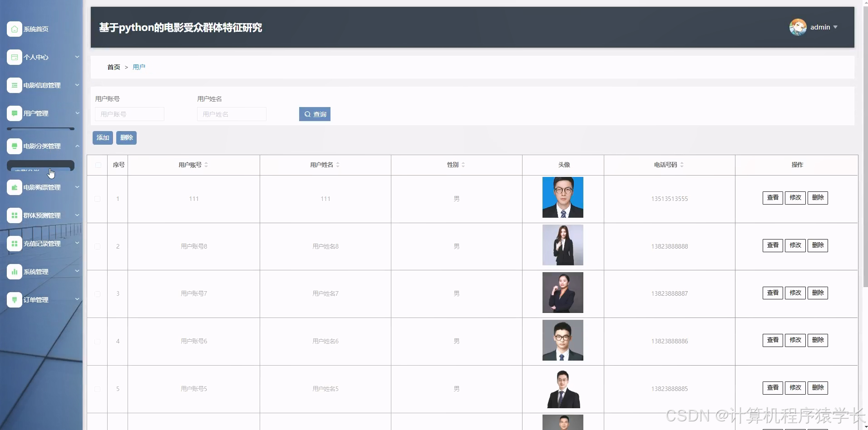The image size is (868, 430).
Task: Expand 电影信息管理 menu chevron
Action: tap(77, 85)
